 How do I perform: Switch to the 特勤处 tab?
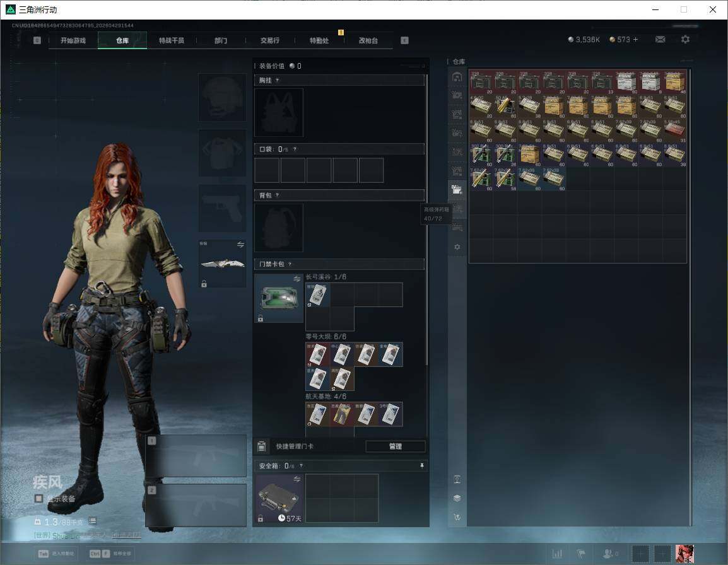[x=319, y=40]
